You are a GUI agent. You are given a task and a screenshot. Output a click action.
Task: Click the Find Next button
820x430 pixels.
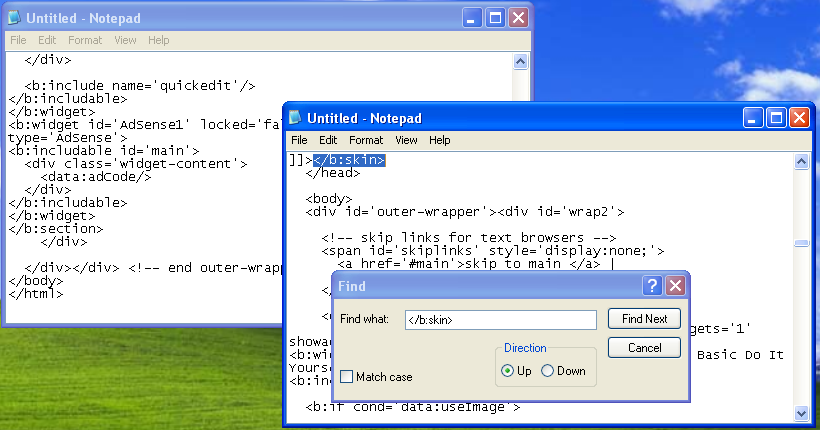(644, 319)
